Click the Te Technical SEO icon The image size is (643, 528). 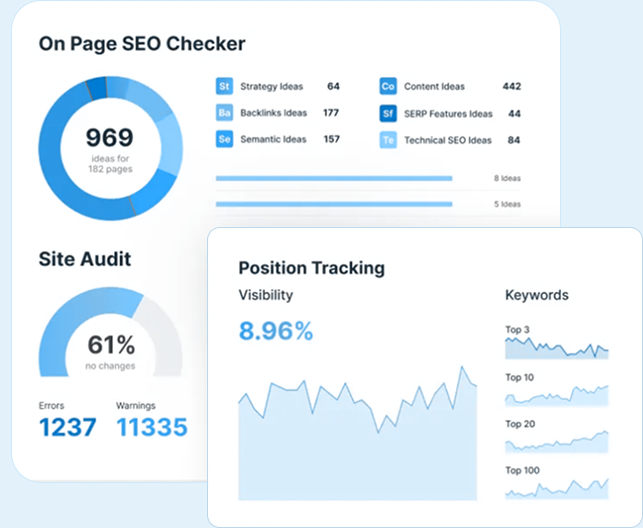coord(388,141)
